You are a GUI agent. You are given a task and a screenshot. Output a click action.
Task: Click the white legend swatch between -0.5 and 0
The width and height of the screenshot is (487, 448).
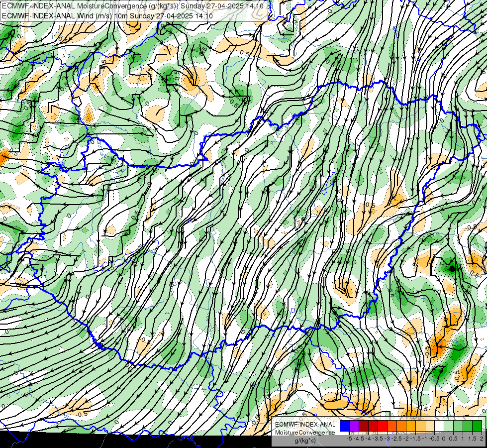[x=439, y=426]
